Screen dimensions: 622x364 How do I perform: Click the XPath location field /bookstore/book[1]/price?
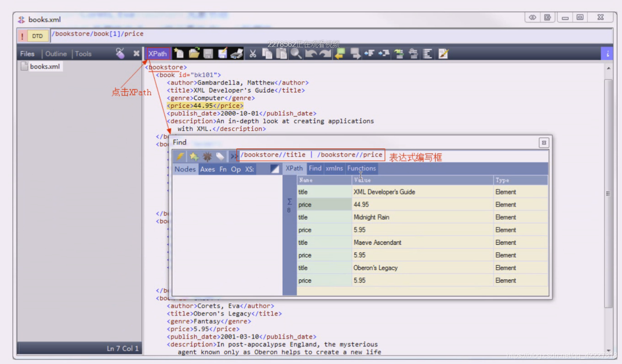(x=332, y=35)
